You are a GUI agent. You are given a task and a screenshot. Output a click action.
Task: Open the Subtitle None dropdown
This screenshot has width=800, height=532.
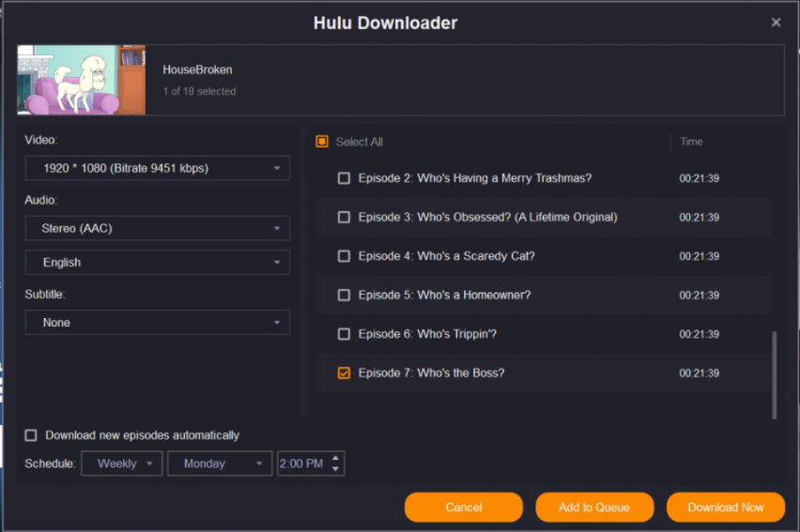click(157, 323)
